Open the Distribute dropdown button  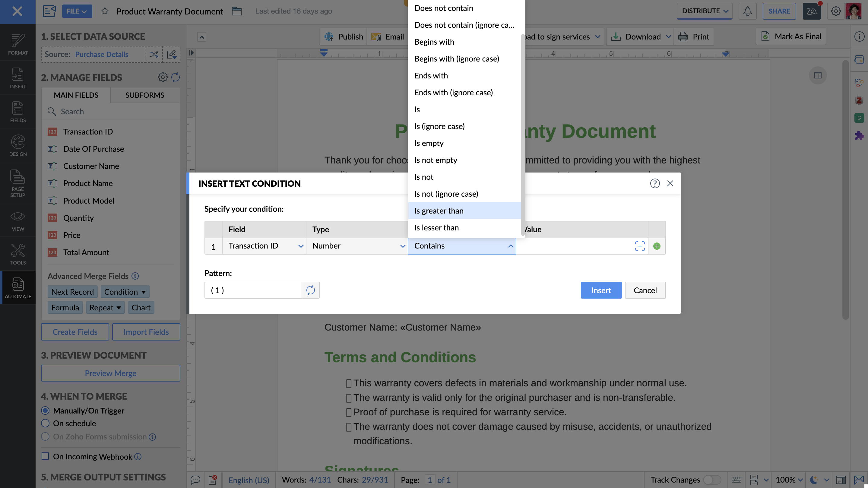click(x=704, y=11)
